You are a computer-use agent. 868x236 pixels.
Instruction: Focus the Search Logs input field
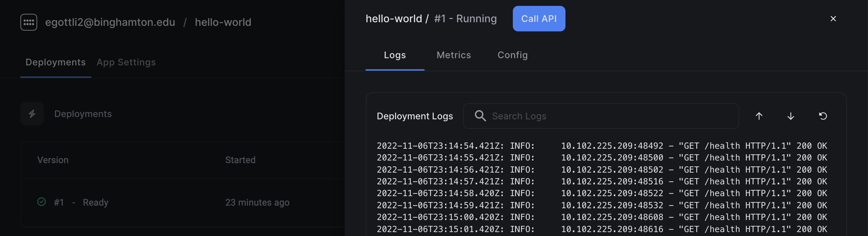[x=601, y=116]
